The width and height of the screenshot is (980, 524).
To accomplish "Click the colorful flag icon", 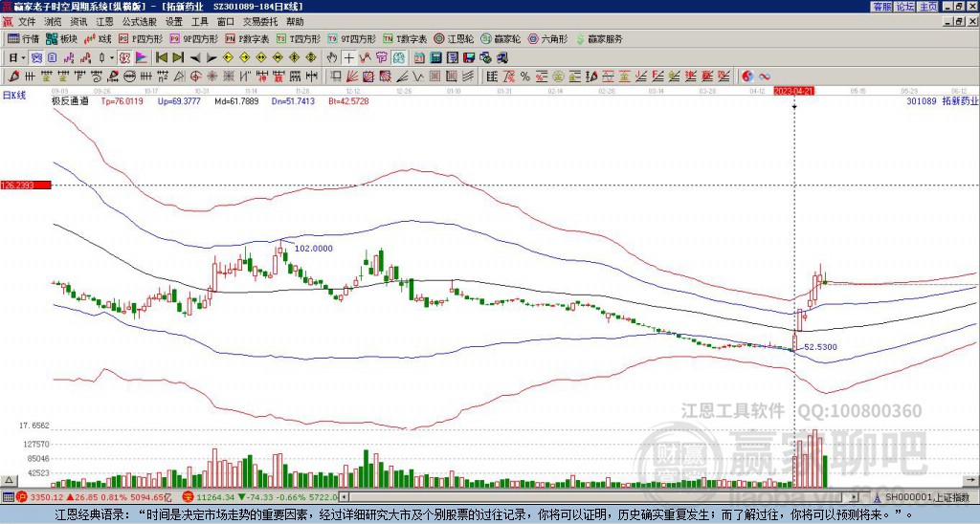I will [142, 58].
